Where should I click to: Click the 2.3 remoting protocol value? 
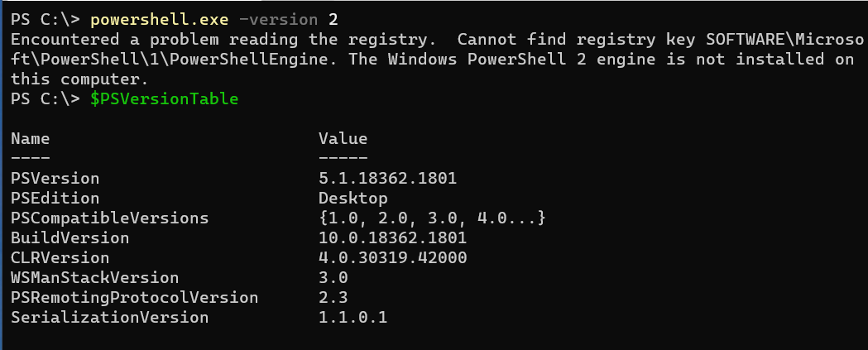[333, 298]
